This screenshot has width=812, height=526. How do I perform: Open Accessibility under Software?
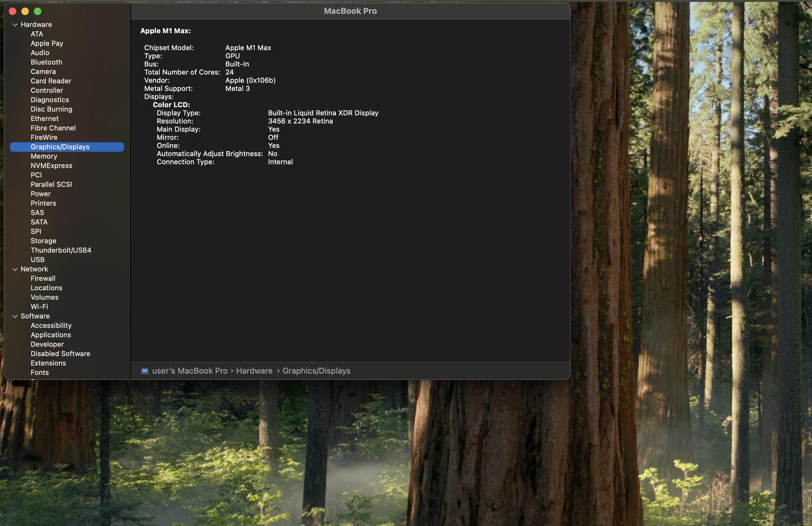51,326
